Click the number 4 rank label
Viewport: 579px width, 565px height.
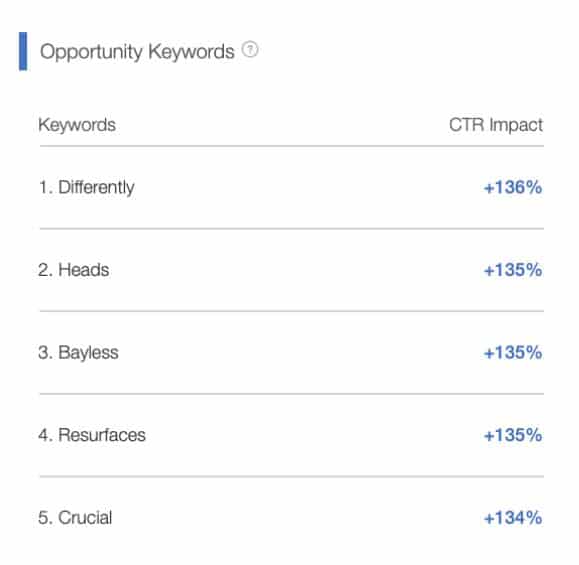(x=45, y=435)
